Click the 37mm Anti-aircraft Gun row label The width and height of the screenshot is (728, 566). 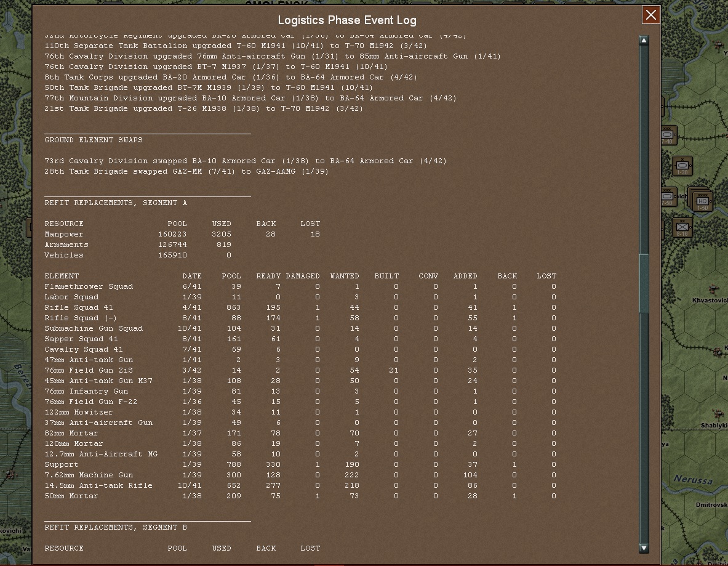[98, 422]
